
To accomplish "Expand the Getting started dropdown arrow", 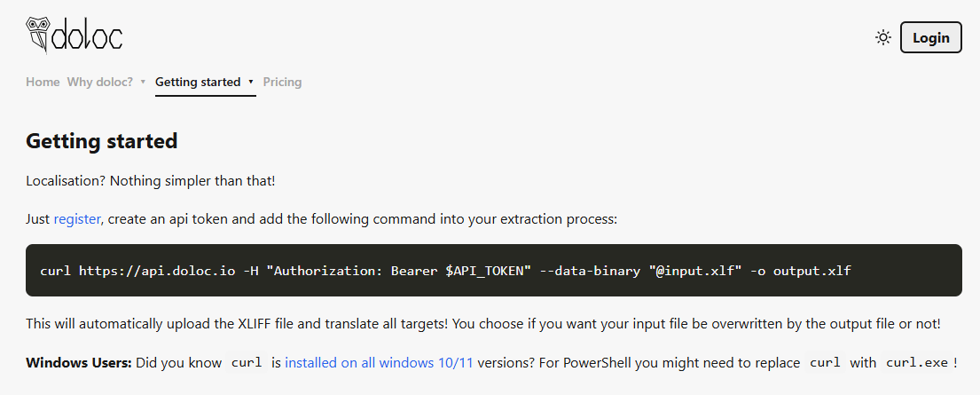I will (x=251, y=82).
